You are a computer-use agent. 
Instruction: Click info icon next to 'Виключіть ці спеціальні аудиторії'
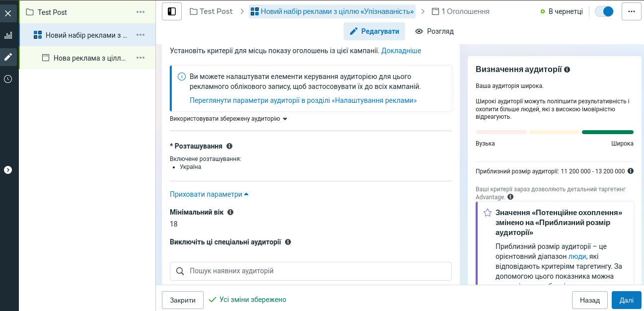(288, 242)
